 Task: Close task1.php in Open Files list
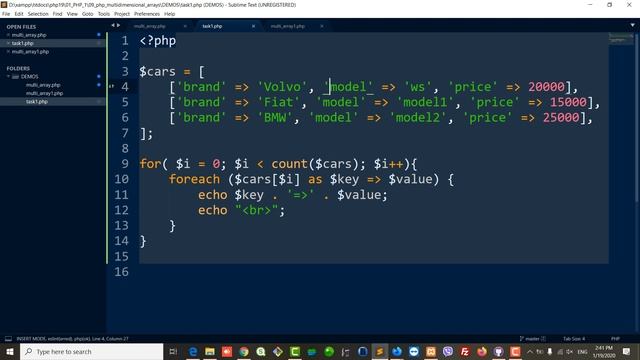8,43
